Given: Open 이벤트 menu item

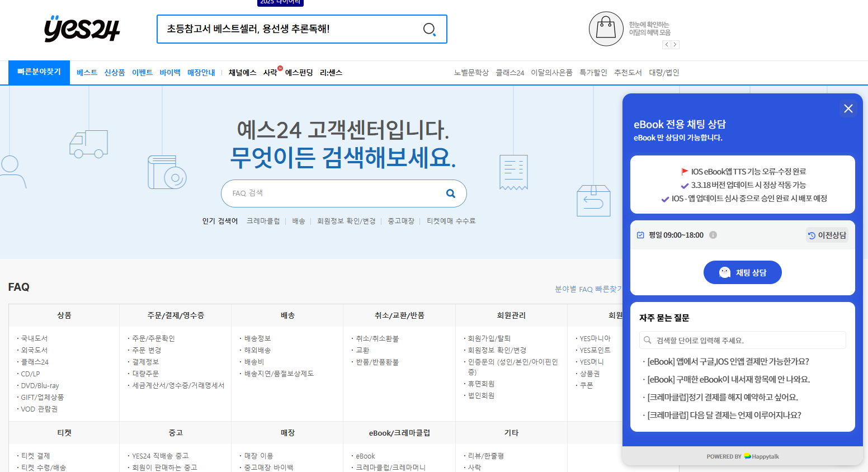Looking at the screenshot, I should click(x=142, y=73).
